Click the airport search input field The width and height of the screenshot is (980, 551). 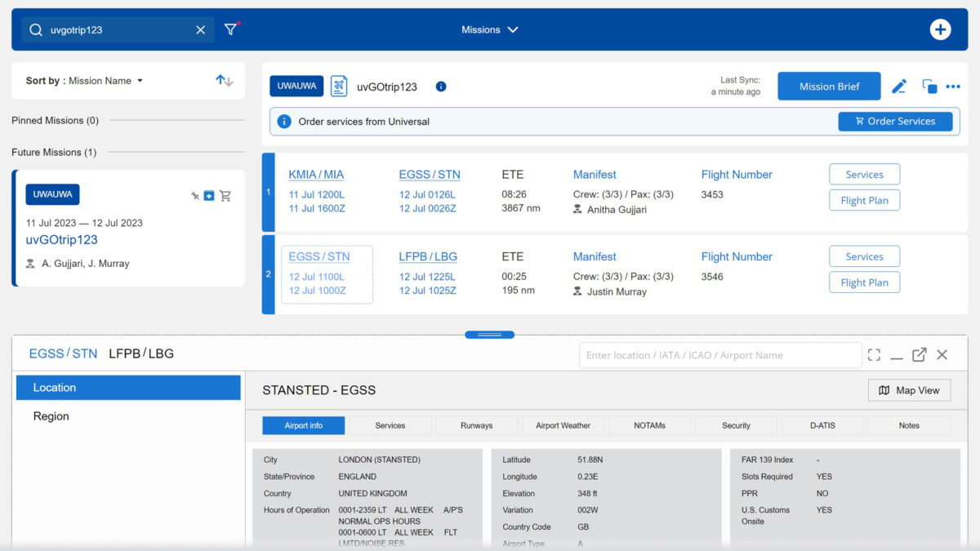719,355
